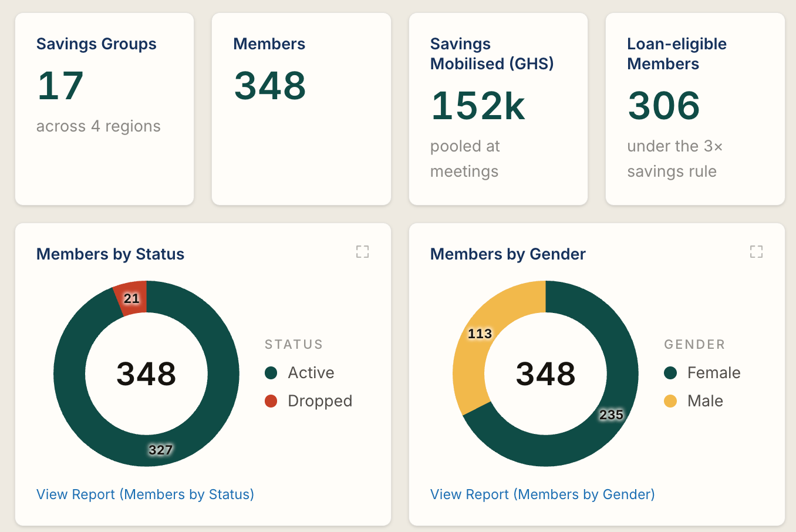The image size is (796, 532).
Task: Click the Savings Mobilised (GHS) 152k value
Action: [x=478, y=106]
